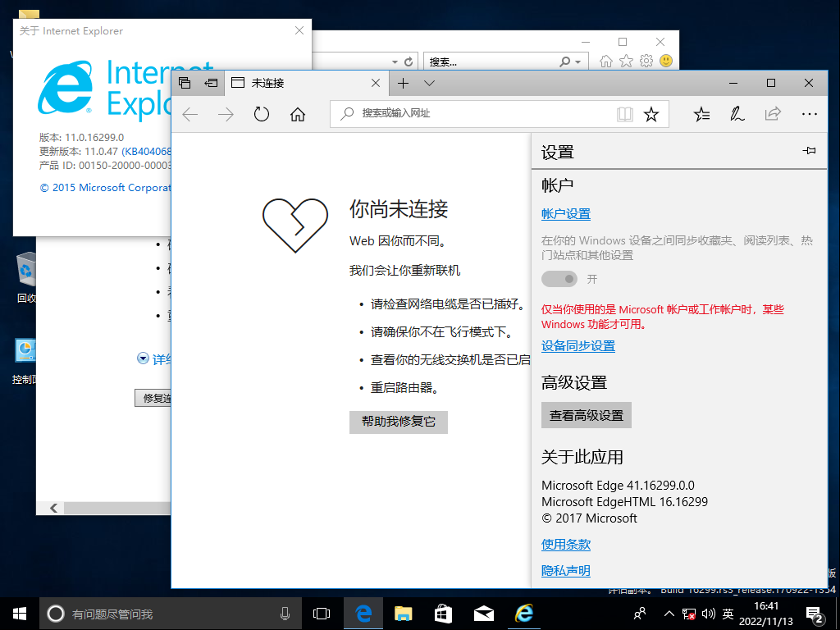This screenshot has width=840, height=630.
Task: Click the Internet Explorer home icon
Action: [606, 61]
